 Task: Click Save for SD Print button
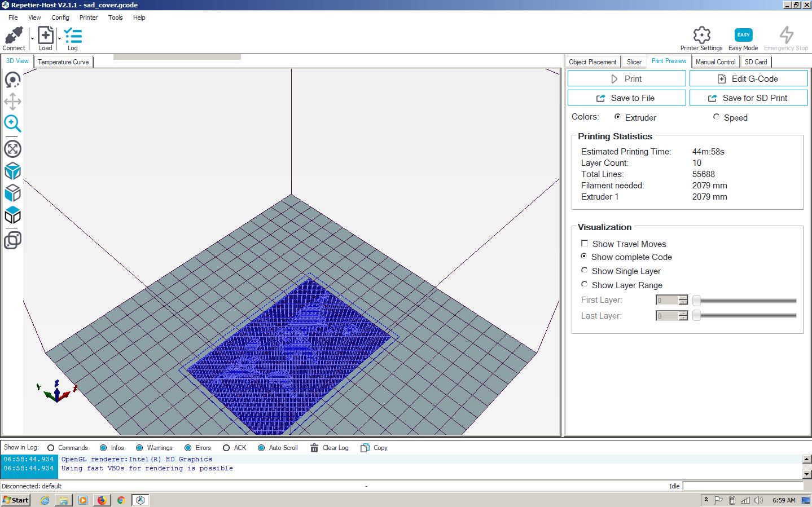(749, 98)
